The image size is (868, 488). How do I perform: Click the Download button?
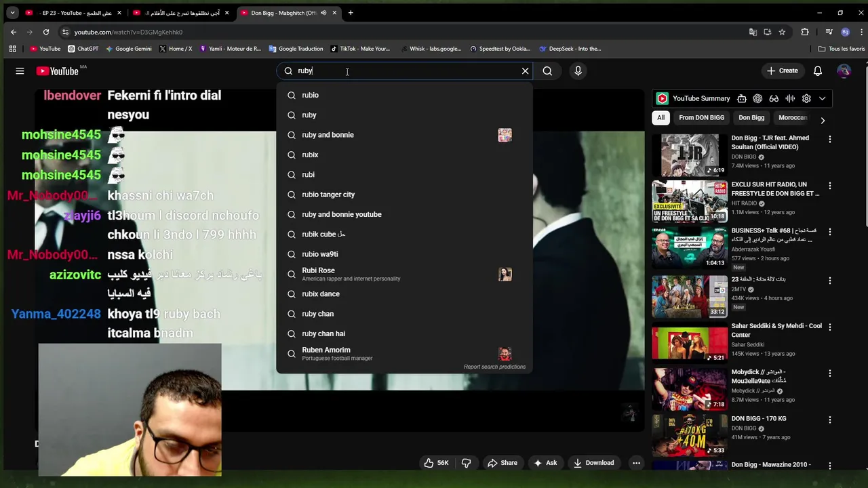pos(593,463)
